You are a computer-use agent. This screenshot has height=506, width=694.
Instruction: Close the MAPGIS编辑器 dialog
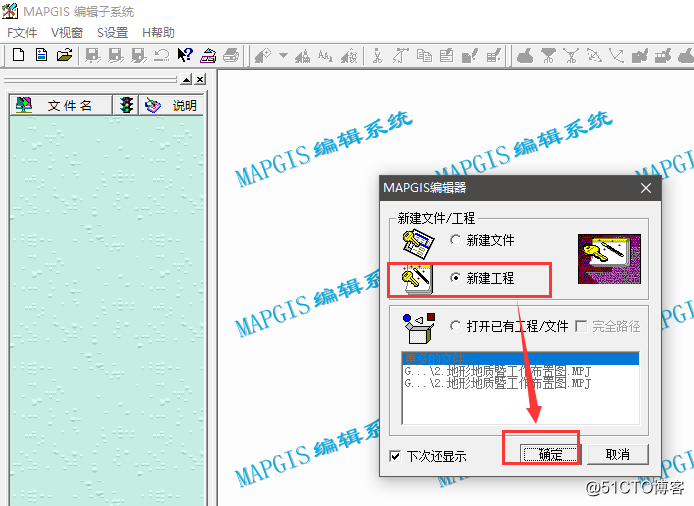point(646,188)
